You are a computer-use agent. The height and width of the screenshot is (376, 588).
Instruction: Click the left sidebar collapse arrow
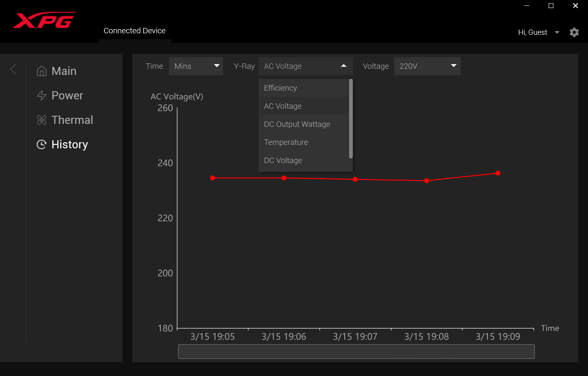[x=13, y=70]
